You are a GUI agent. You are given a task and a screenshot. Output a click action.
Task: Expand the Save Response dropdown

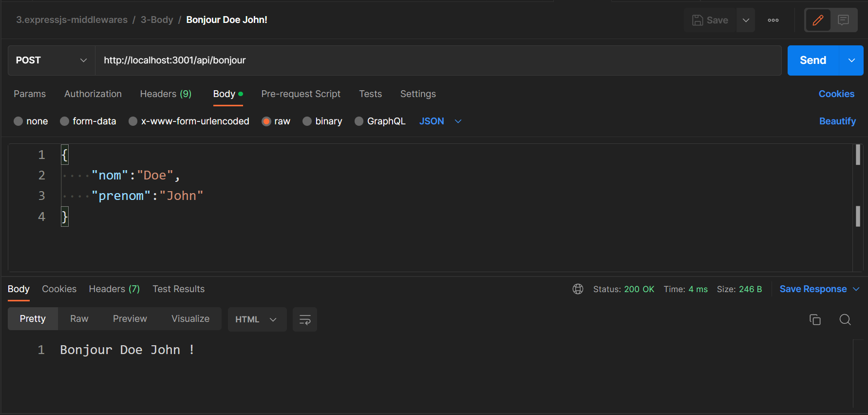coord(856,289)
